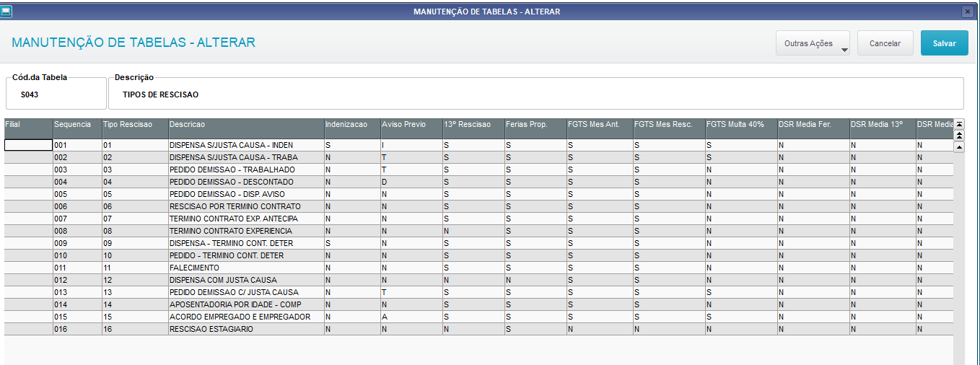Select row DISPENSA S/JUSTA CAUSA - TRABA
This screenshot has width=980, height=365.
coord(479,157)
